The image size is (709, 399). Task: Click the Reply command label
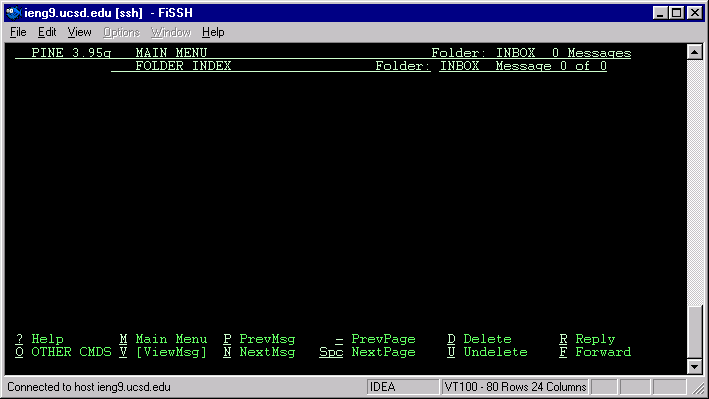(595, 339)
